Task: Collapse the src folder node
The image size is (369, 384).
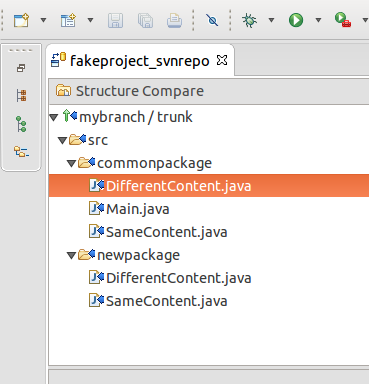Action: 62,140
